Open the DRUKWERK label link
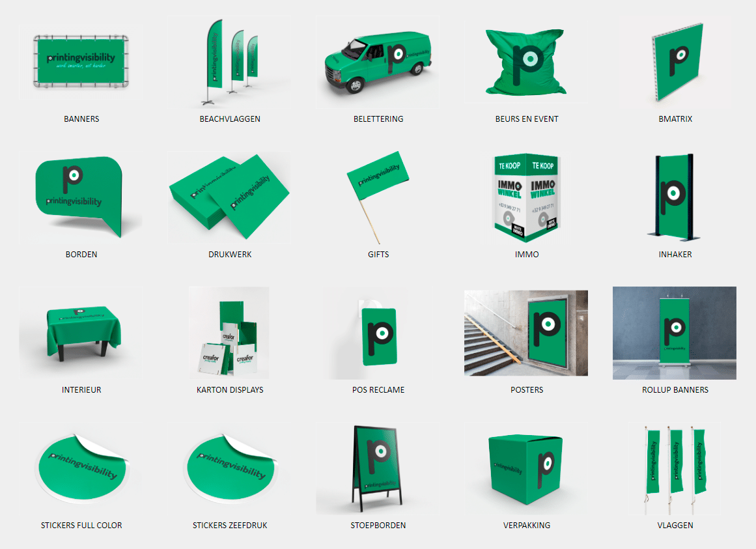The height and width of the screenshot is (549, 756). coord(230,254)
